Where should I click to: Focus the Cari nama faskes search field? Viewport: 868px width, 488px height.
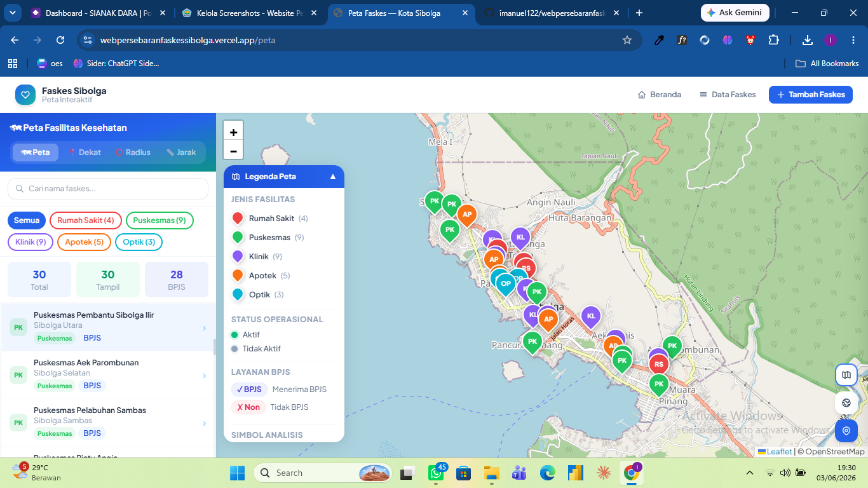click(108, 189)
